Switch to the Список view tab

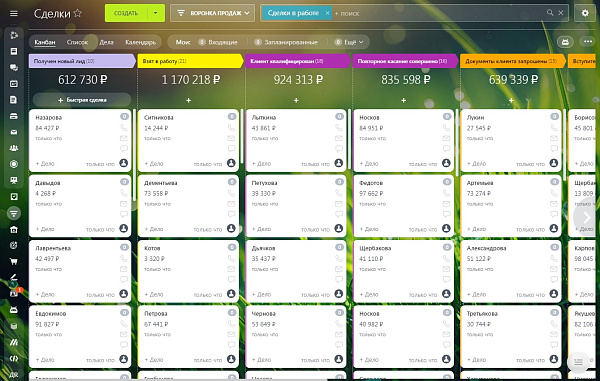click(x=77, y=42)
